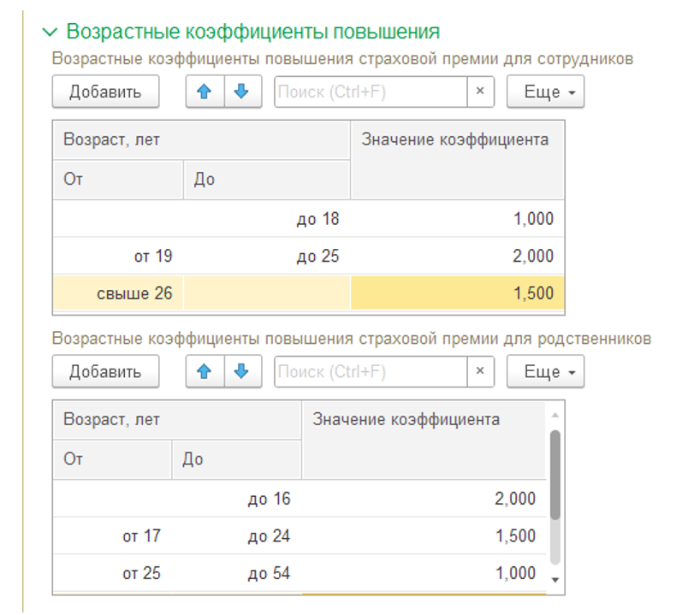Screen dimensions: 700x615
Task: Select relatives row 'от 17 до 24'
Action: click(x=300, y=536)
